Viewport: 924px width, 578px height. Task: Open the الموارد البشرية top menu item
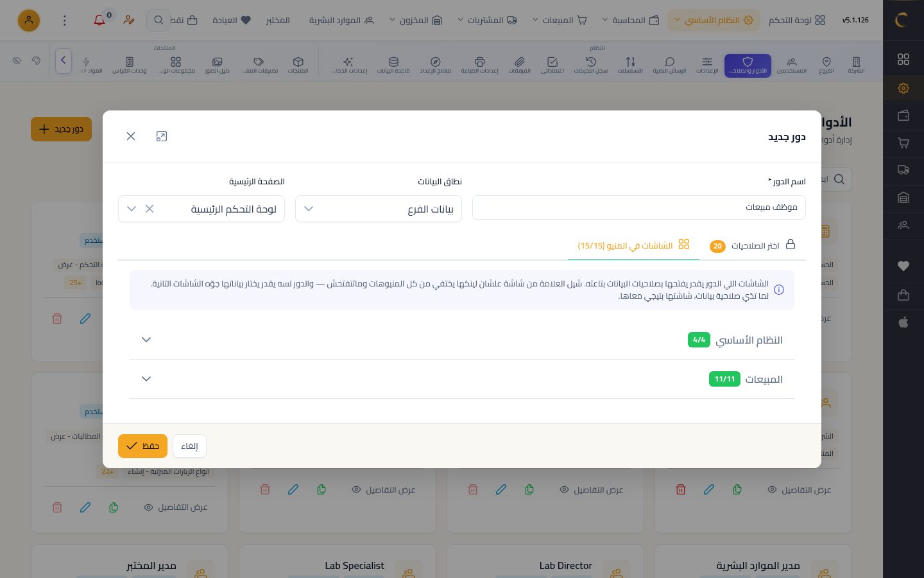[x=341, y=20]
